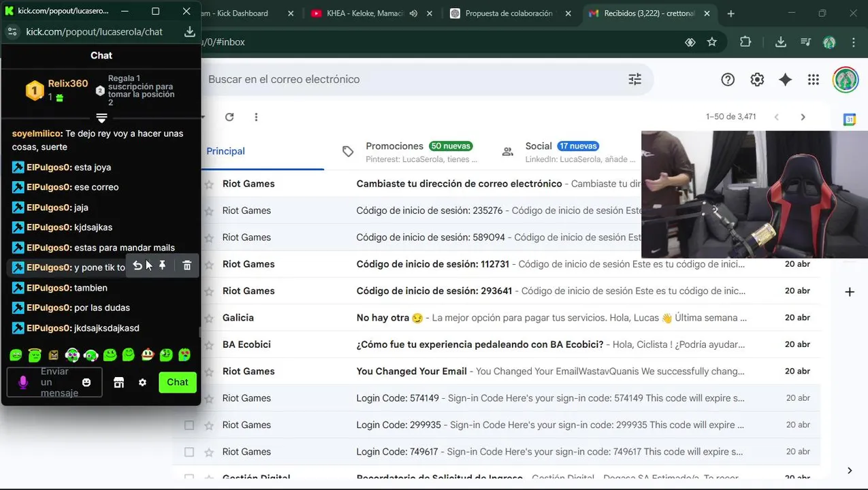
Task: Bookmark this page with the star icon
Action: [712, 42]
